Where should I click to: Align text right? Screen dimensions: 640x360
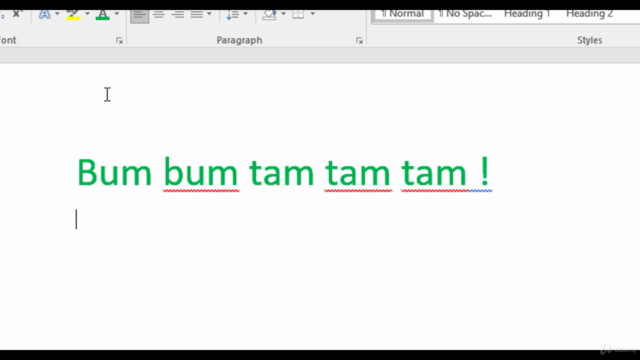tap(178, 15)
